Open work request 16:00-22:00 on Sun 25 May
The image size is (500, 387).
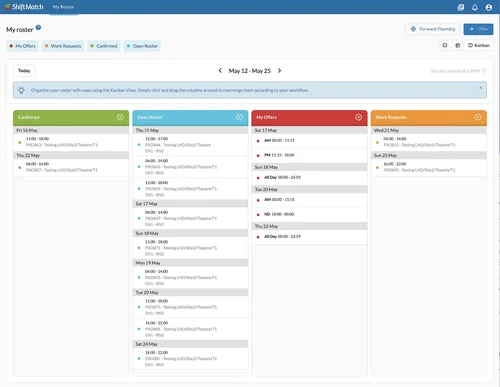[429, 167]
